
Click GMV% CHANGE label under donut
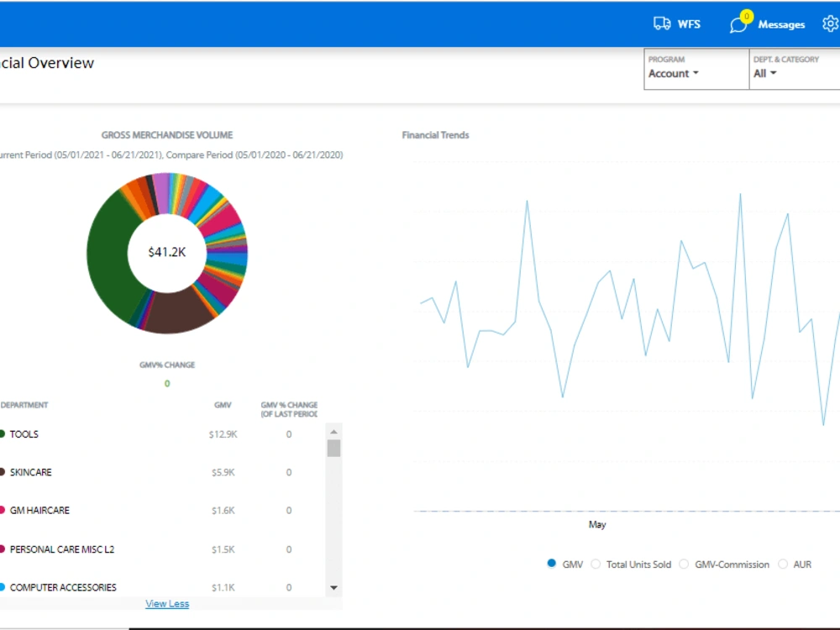pyautogui.click(x=167, y=365)
